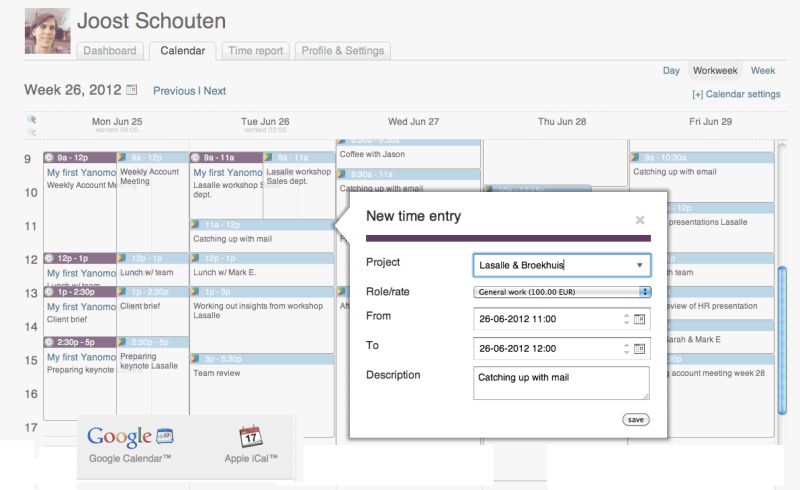The image size is (800, 490).
Task: Open Tuesday 9a-11a My first Yanomo entry
Action: click(226, 185)
